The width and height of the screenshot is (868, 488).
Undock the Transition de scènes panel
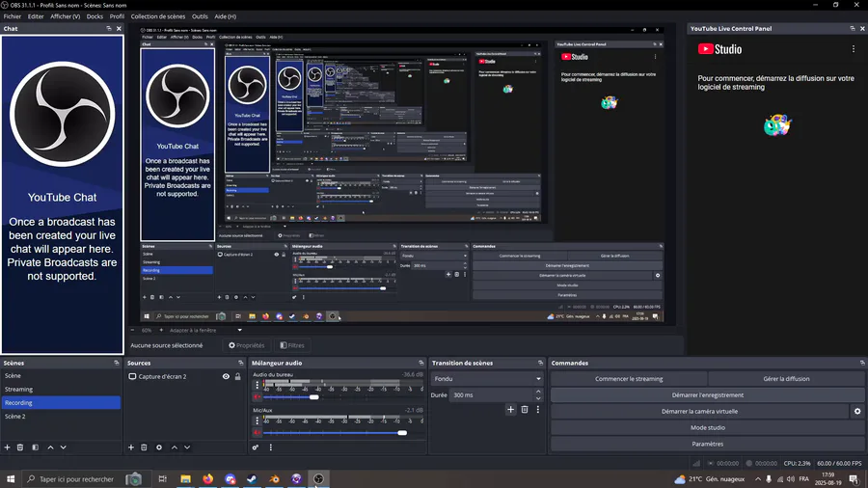(x=540, y=363)
